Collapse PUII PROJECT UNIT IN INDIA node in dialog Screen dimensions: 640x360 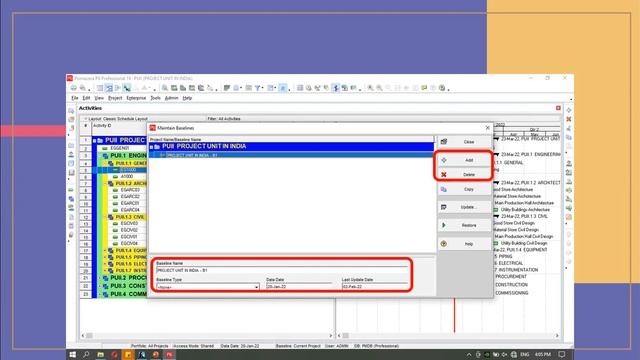[x=151, y=147]
